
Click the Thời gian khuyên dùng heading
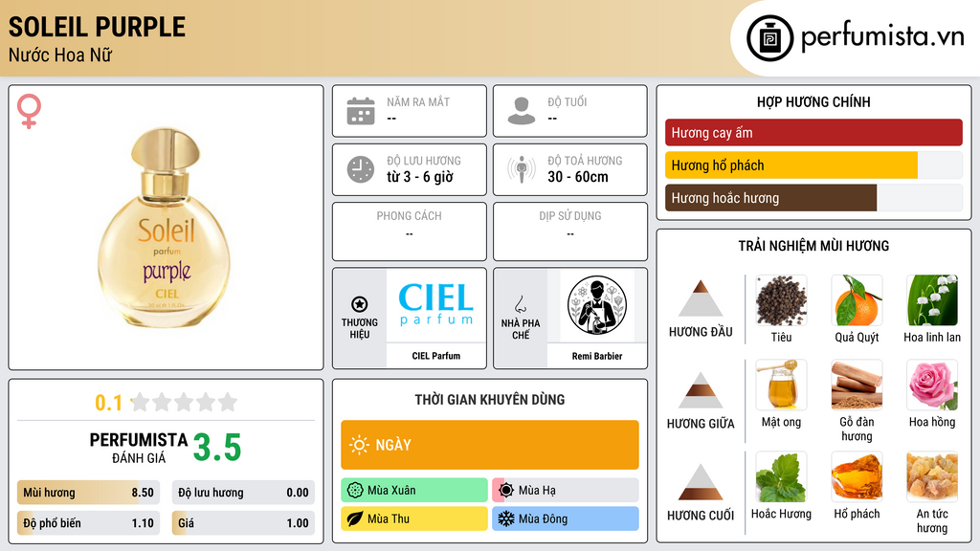490,399
